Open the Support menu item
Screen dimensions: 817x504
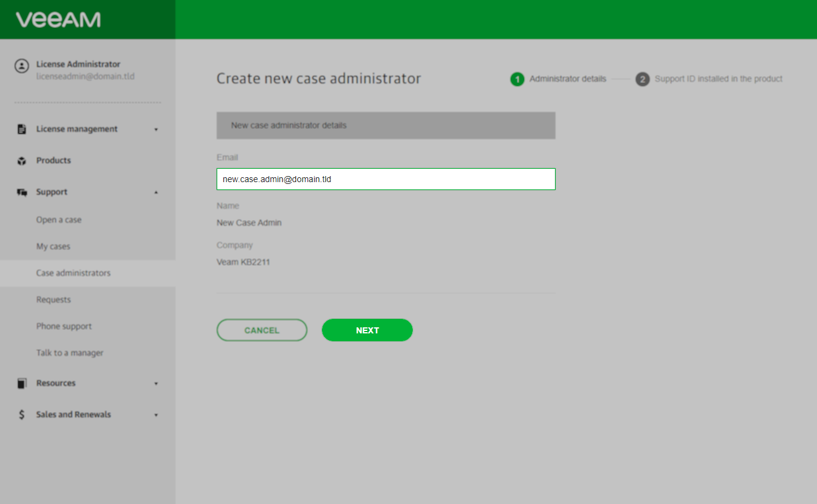point(51,192)
